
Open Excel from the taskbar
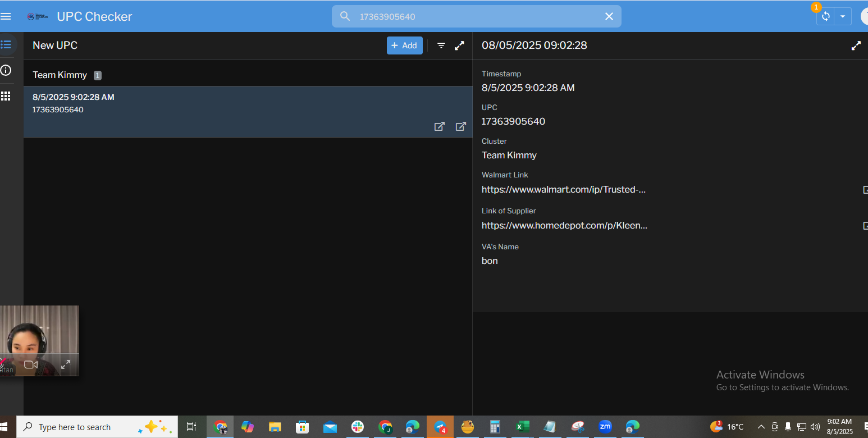click(523, 427)
